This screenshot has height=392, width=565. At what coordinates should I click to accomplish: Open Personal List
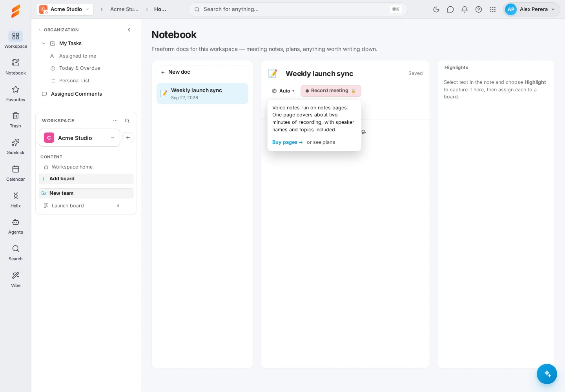(x=75, y=81)
